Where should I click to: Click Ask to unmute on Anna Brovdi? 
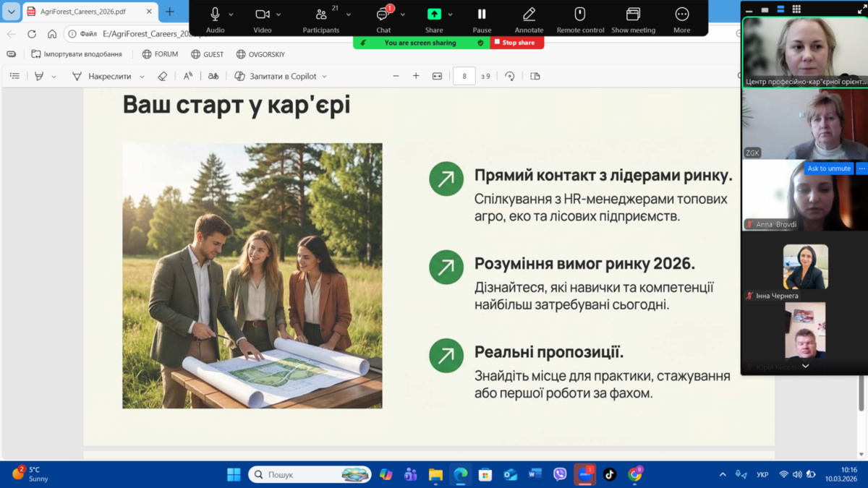[x=828, y=168]
